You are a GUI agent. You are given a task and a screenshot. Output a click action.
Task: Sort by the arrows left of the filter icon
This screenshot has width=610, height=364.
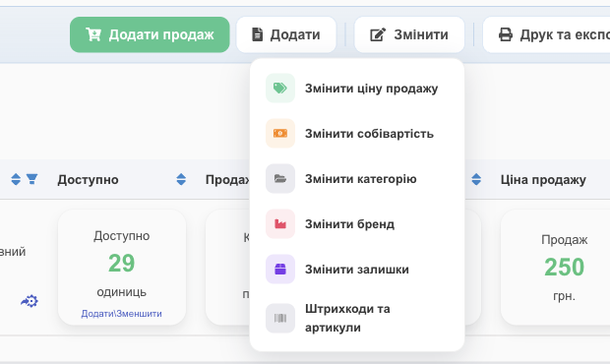coord(16,179)
